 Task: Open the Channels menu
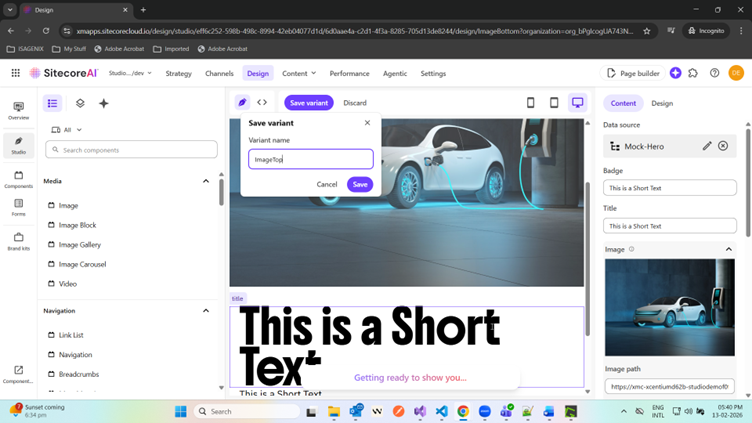(x=219, y=73)
